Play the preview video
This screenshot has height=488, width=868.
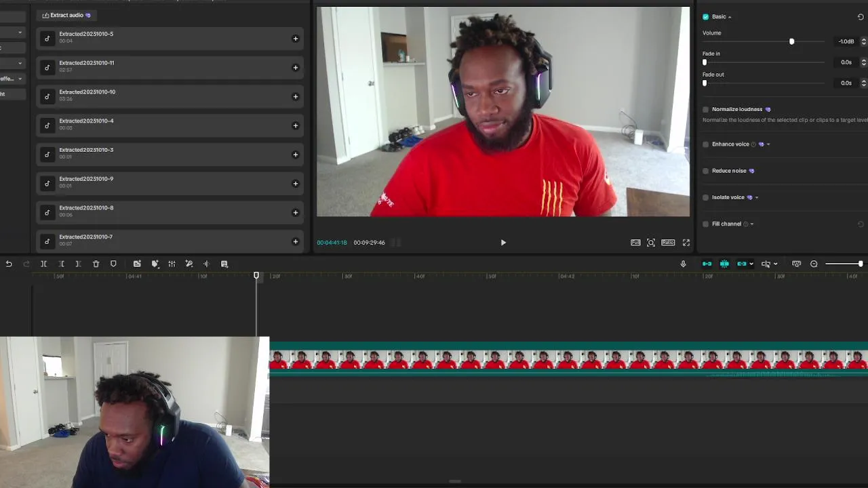pos(503,243)
